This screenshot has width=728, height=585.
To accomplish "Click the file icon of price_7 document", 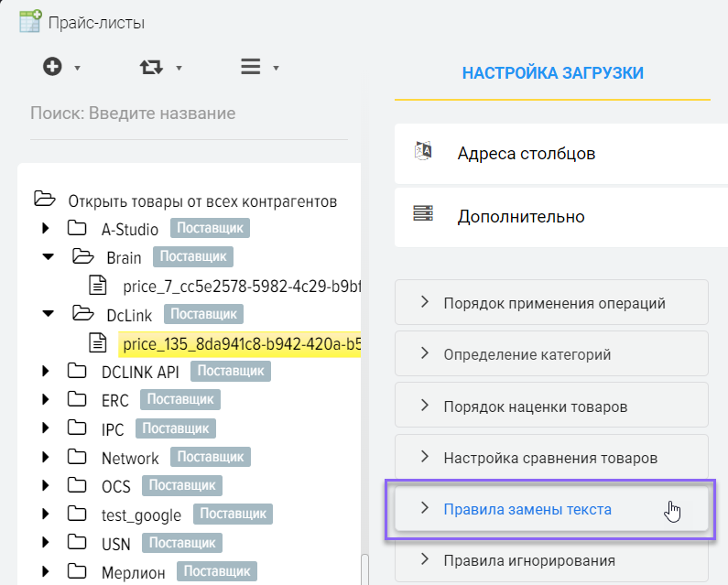I will (x=98, y=286).
